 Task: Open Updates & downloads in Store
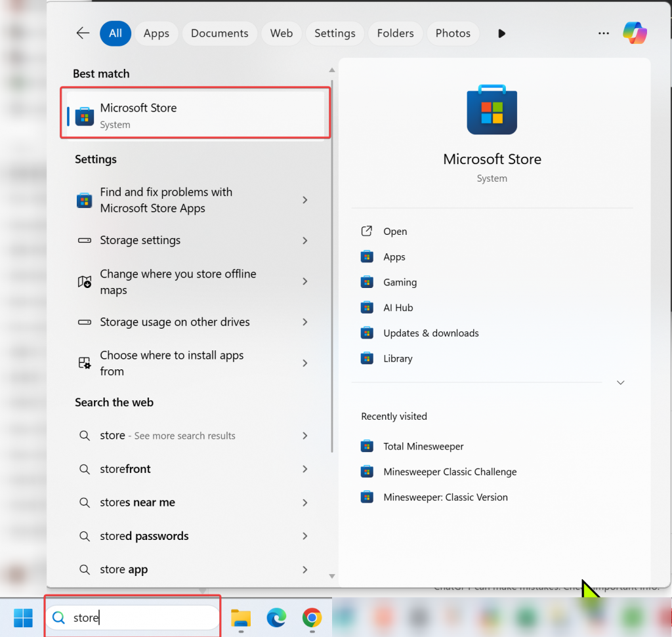(x=430, y=333)
